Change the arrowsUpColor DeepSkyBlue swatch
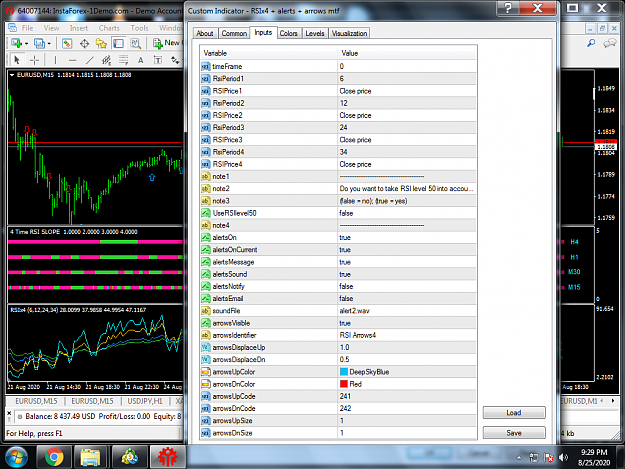 344,372
